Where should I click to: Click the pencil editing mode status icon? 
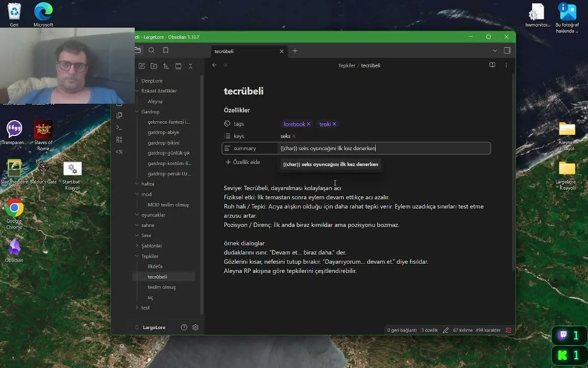(446, 331)
